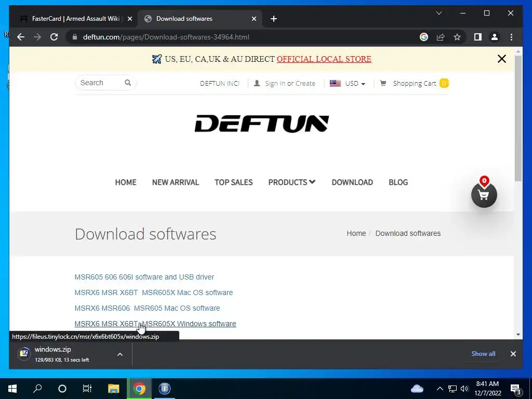Show hidden system tray icons
Image resolution: width=532 pixels, height=399 pixels.
click(440, 389)
